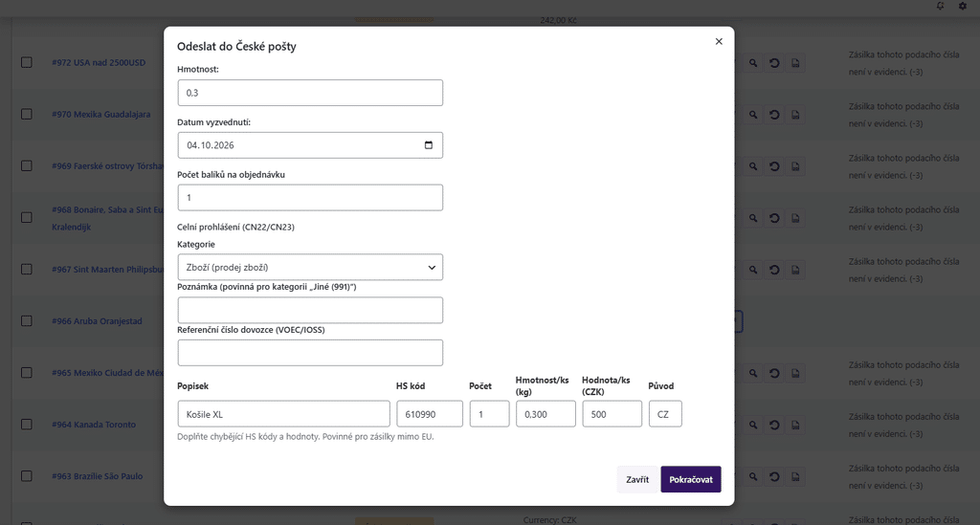Click the refresh icon for order #969
Image resolution: width=980 pixels, height=525 pixels.
[774, 166]
